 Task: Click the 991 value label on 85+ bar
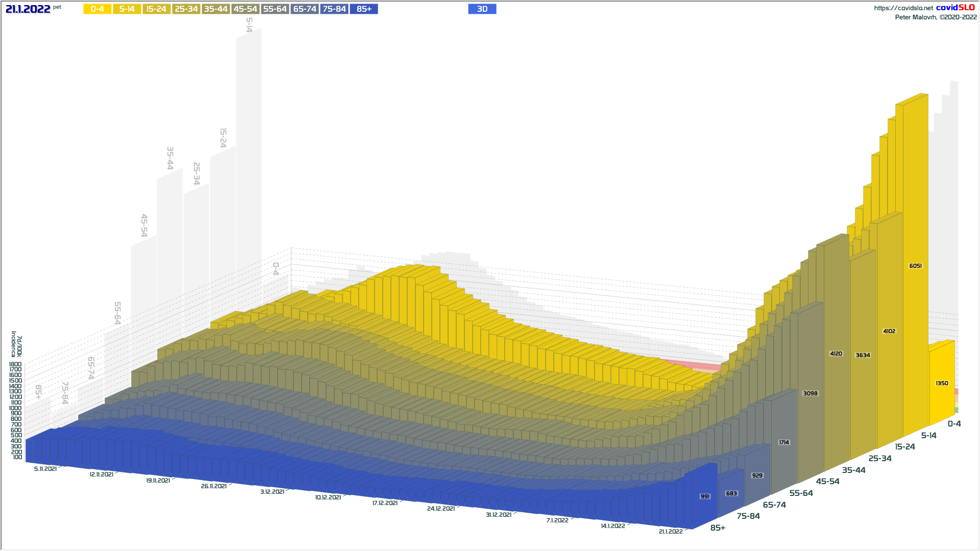[705, 496]
